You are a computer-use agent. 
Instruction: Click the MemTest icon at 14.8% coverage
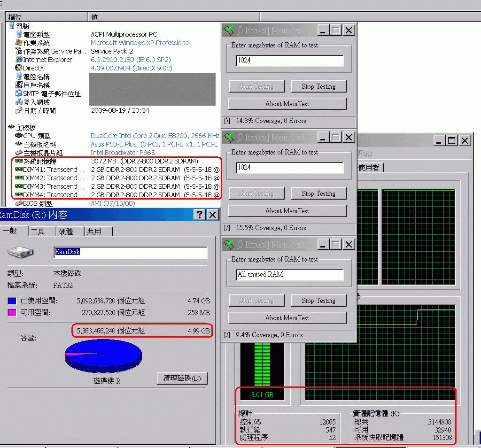point(229,31)
